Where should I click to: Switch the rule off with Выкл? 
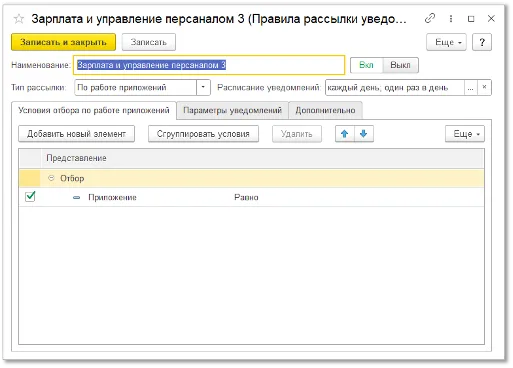(x=400, y=65)
